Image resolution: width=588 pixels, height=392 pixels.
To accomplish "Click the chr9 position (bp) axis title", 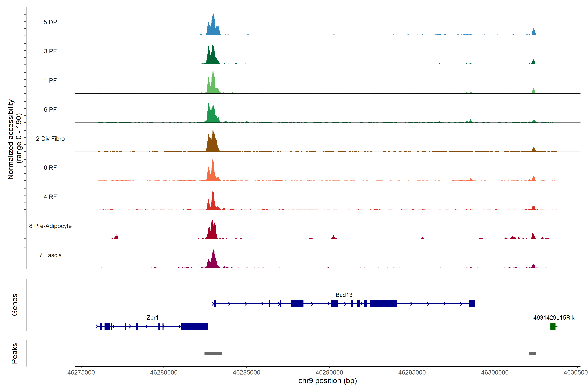I will coord(327,381).
